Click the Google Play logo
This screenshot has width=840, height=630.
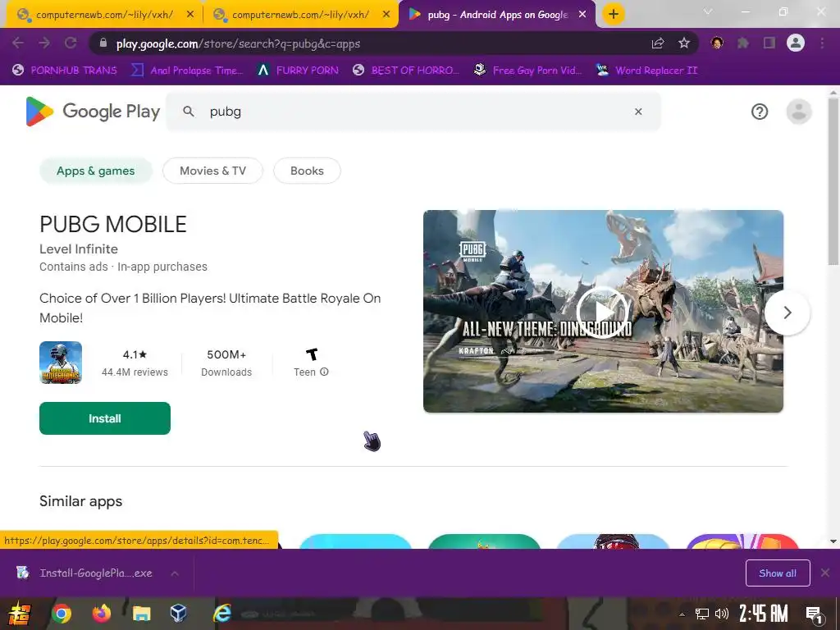pos(93,112)
